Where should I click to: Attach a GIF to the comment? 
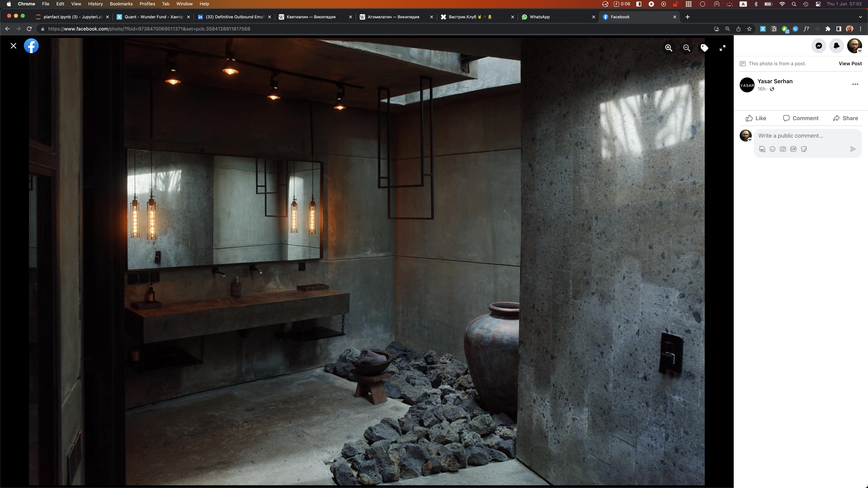(793, 149)
